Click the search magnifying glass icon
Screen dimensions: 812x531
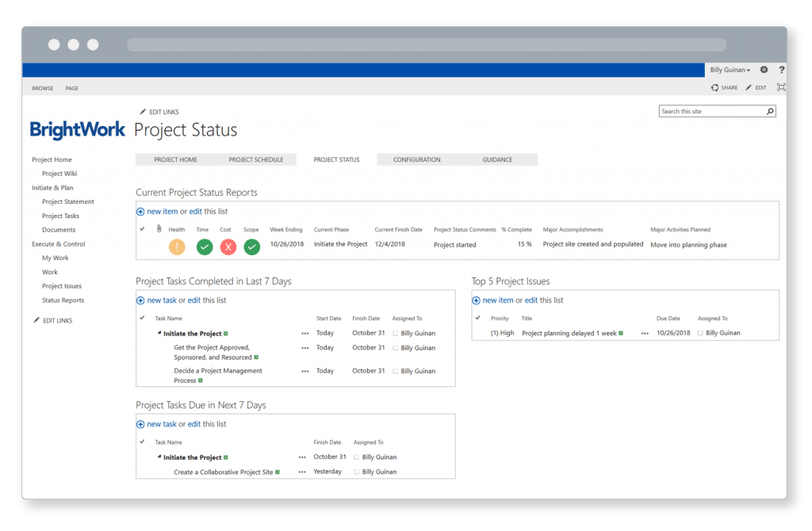pyautogui.click(x=769, y=111)
